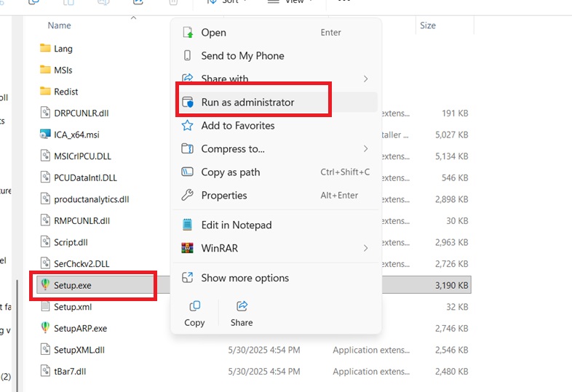Click the productanalytics.dll file icon

click(45, 199)
